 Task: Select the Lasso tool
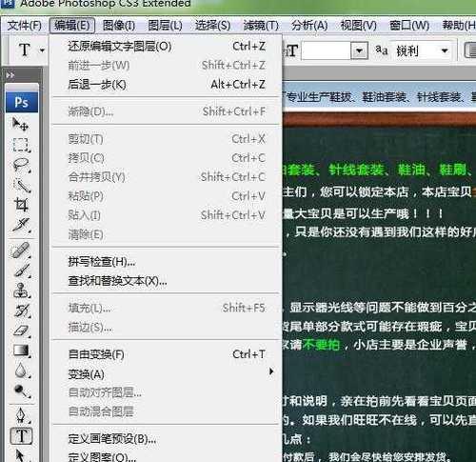pos(21,165)
